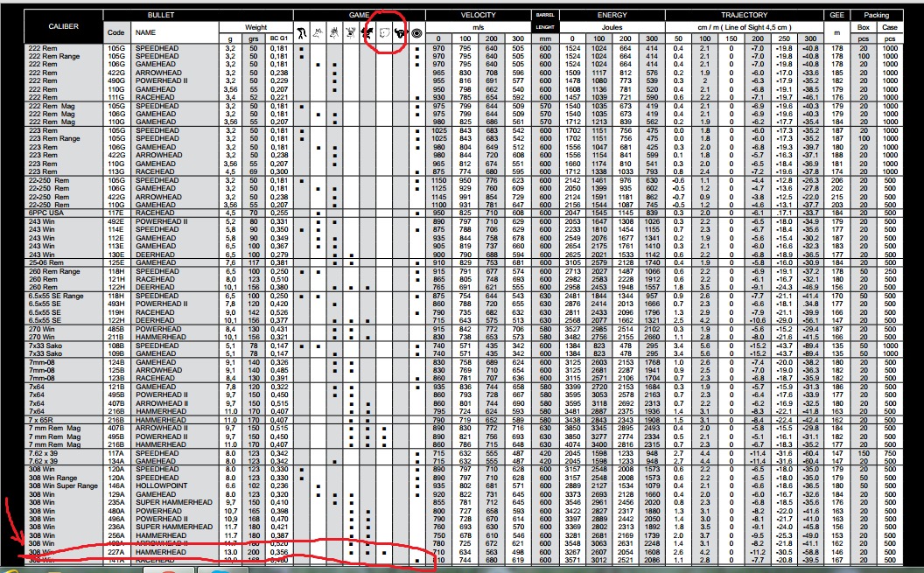Click the Case packing column header
Screen dimensions: 924x573
pyautogui.click(x=889, y=27)
